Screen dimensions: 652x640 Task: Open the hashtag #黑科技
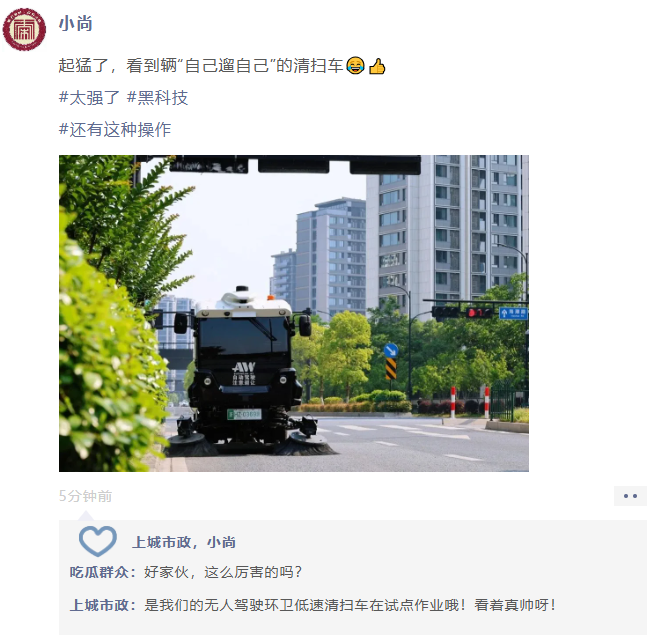(157, 98)
